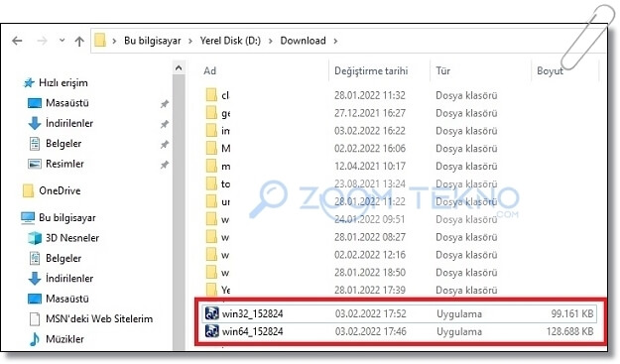Click the pin icon beside Resimler
This screenshot has width=620, height=364.
click(x=164, y=165)
